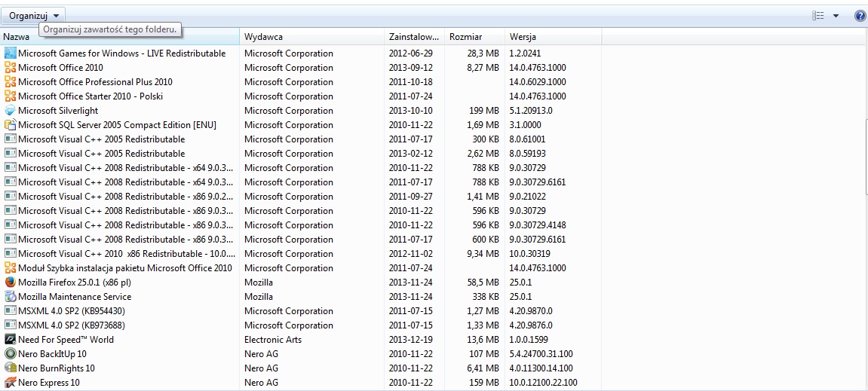Click version '3.1.0000'
Screen dimensions: 868x391
click(x=525, y=125)
